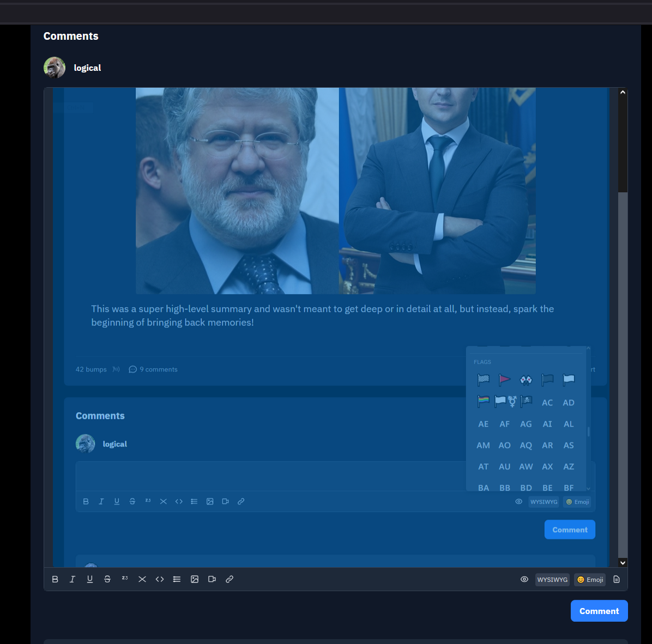
Task: Pick the pirate flag emoji
Action: click(x=526, y=402)
